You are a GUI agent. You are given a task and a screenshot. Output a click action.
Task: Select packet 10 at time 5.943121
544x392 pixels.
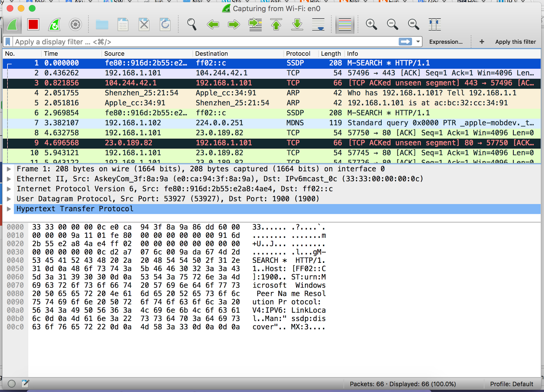click(272, 153)
